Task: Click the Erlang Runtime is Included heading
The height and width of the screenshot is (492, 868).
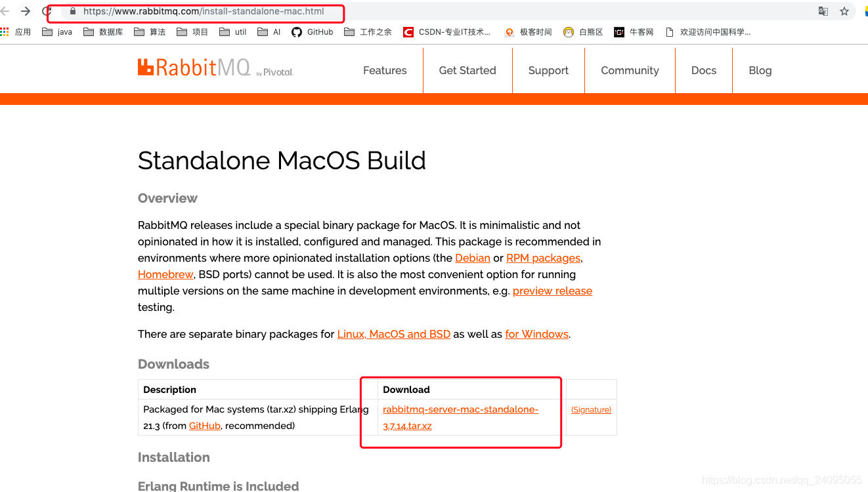Action: (218, 486)
